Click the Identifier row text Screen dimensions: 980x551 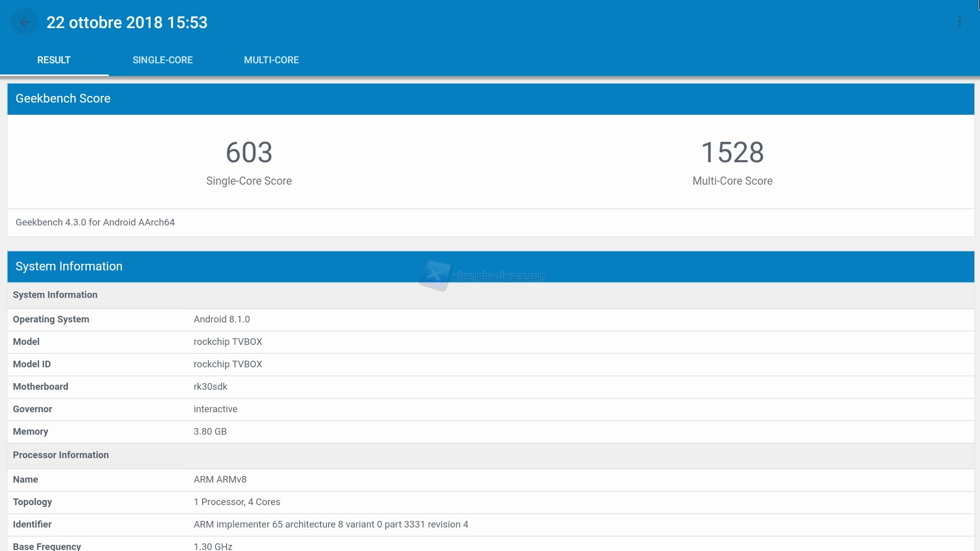point(331,524)
